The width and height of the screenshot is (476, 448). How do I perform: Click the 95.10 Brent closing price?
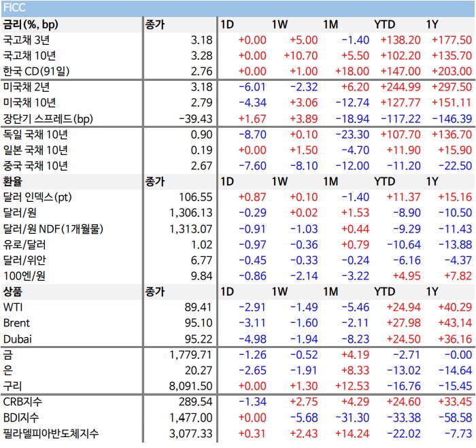199,323
